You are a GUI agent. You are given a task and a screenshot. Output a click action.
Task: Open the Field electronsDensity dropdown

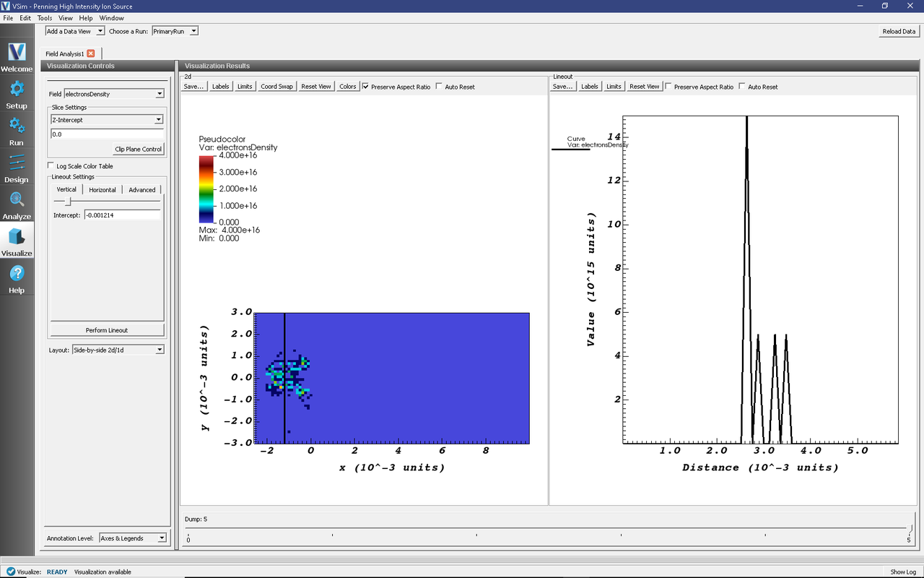pos(114,94)
